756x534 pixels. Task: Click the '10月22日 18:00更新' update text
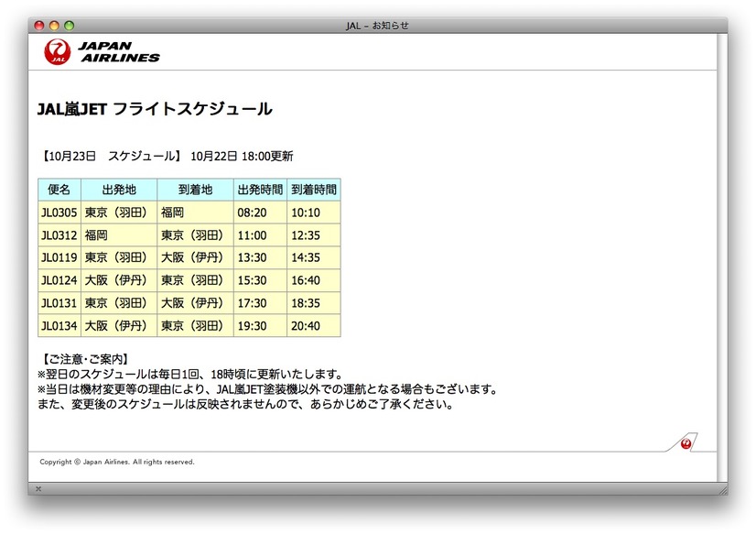point(242,157)
